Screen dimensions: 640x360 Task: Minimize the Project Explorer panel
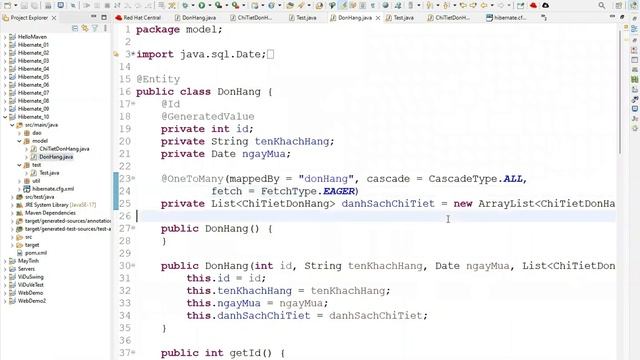click(x=93, y=17)
